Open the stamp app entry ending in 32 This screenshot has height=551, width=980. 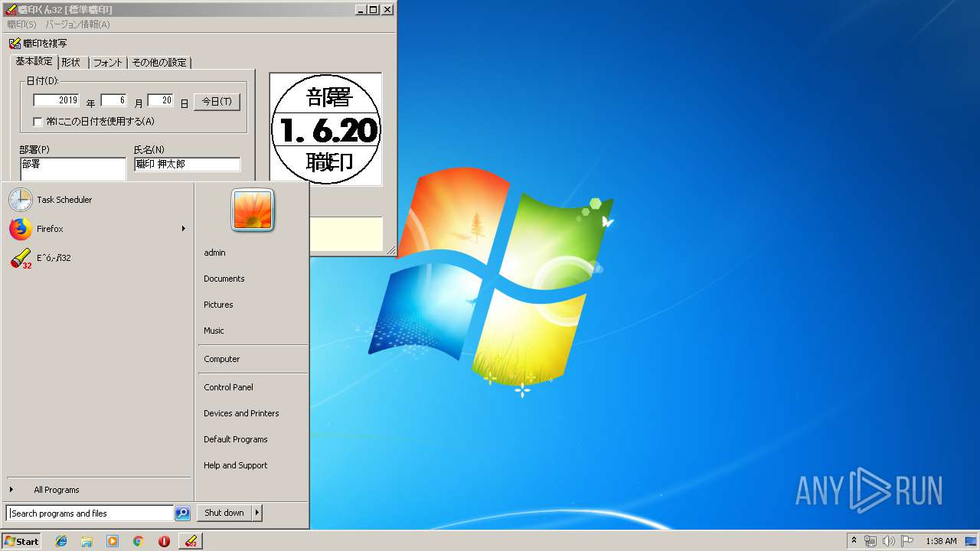point(97,258)
